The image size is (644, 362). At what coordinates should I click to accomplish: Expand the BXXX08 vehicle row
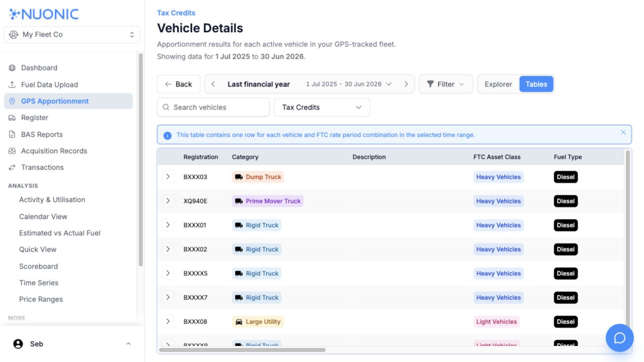point(168,321)
